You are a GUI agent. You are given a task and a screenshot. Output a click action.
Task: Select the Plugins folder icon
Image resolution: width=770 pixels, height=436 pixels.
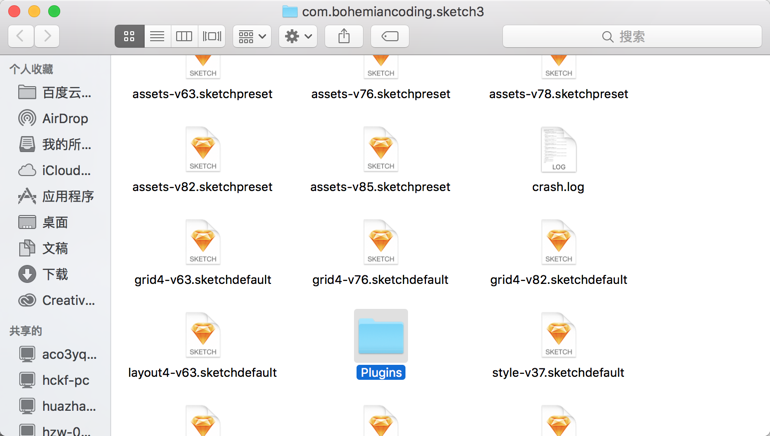tap(381, 336)
